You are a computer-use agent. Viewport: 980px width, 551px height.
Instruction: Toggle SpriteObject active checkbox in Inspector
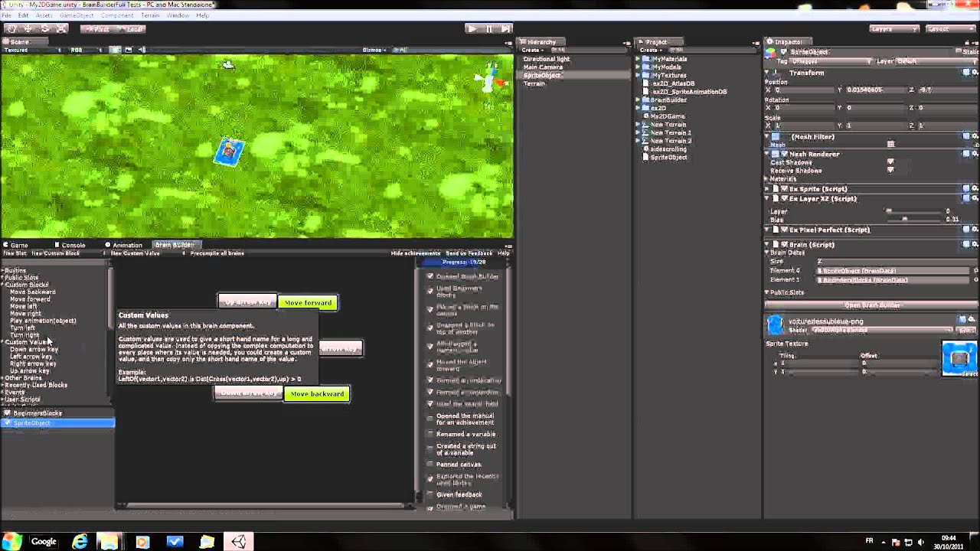click(x=783, y=52)
